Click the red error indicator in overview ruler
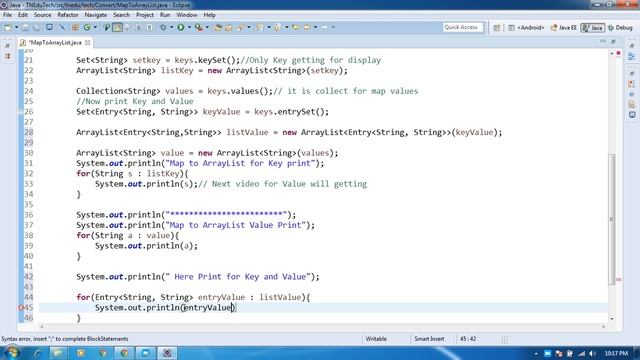This screenshot has height=360, width=640. [618, 53]
